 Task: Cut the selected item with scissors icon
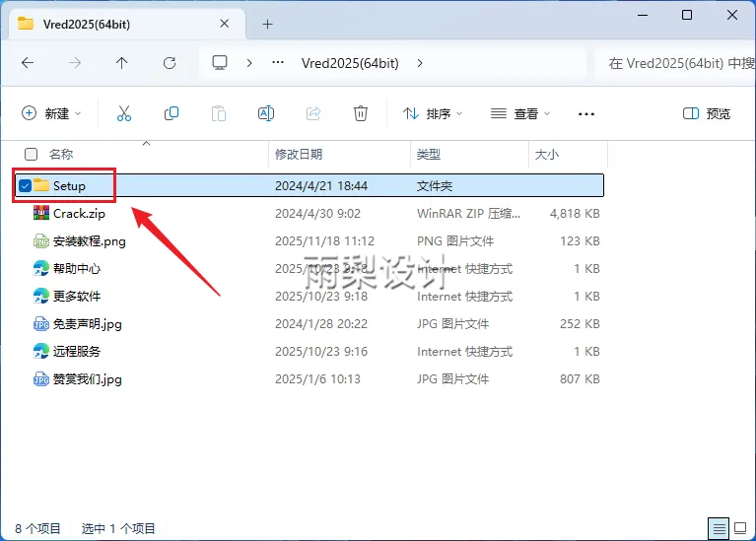point(124,113)
